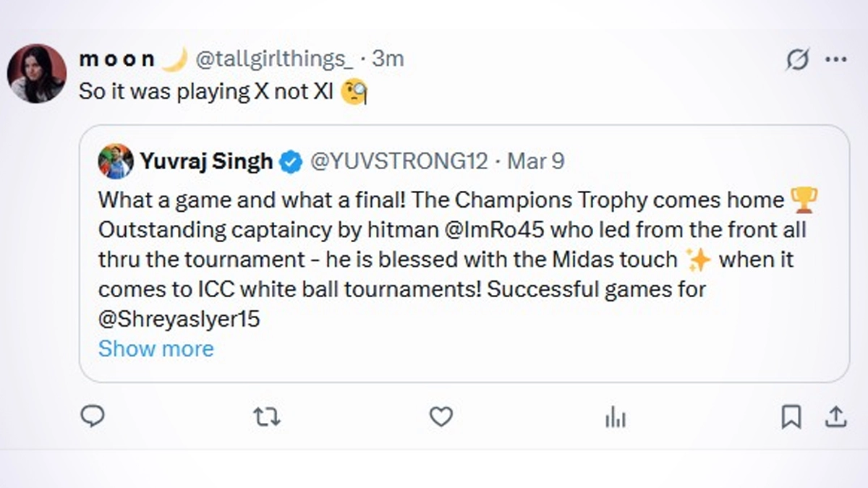868x488 pixels.
Task: Click Yuvraj Singh's small avatar
Action: pos(116,161)
